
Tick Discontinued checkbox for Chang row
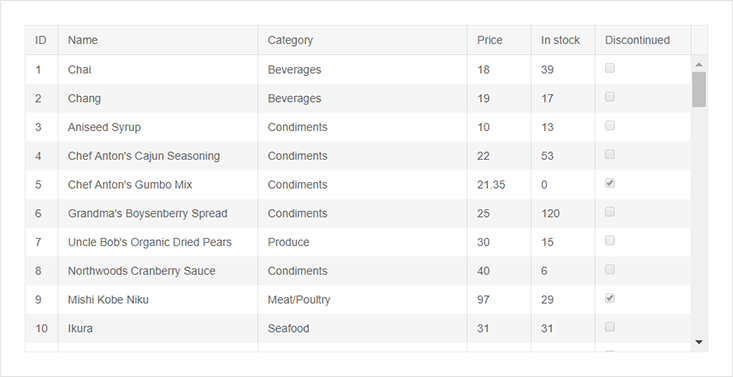pyautogui.click(x=610, y=97)
